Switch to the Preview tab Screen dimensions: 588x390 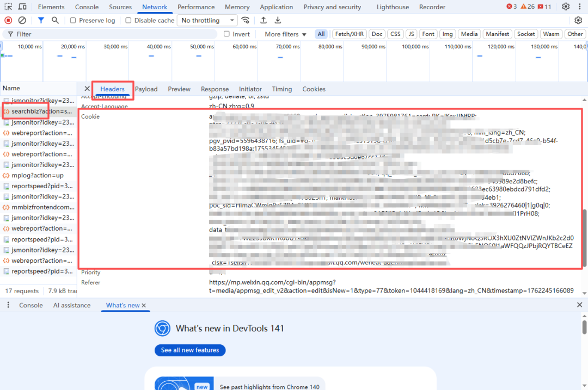(x=179, y=89)
